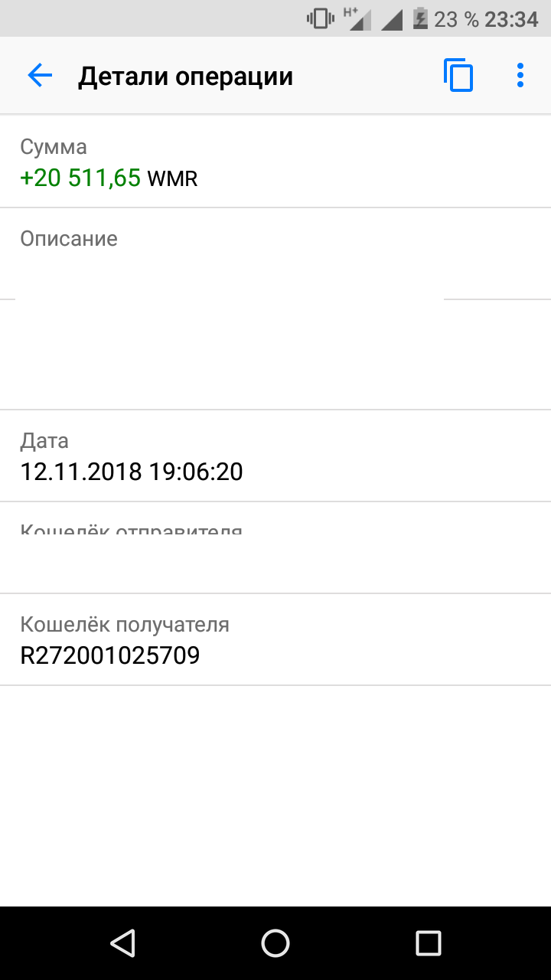Tap Android back navigation triangle
Viewport: 551px width, 980px height.
[x=122, y=943]
